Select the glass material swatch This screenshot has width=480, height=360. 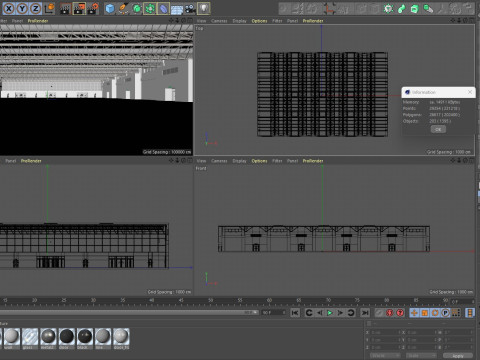pos(30,337)
